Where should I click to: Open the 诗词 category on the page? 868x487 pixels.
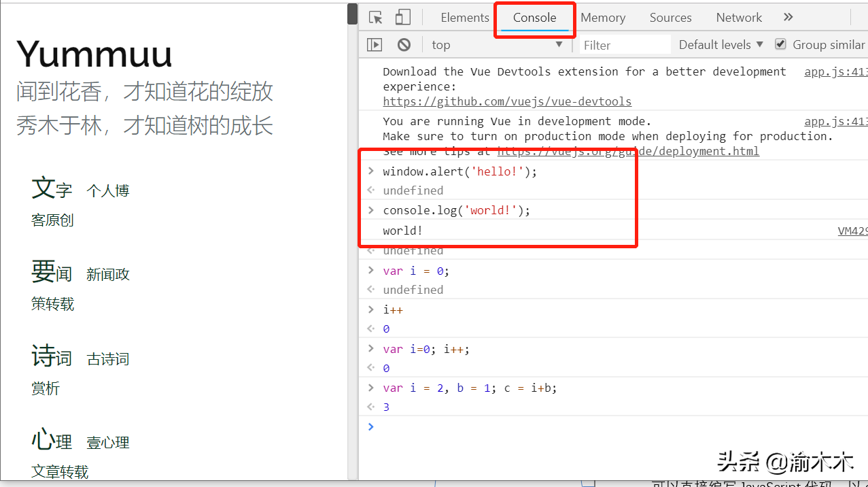52,356
